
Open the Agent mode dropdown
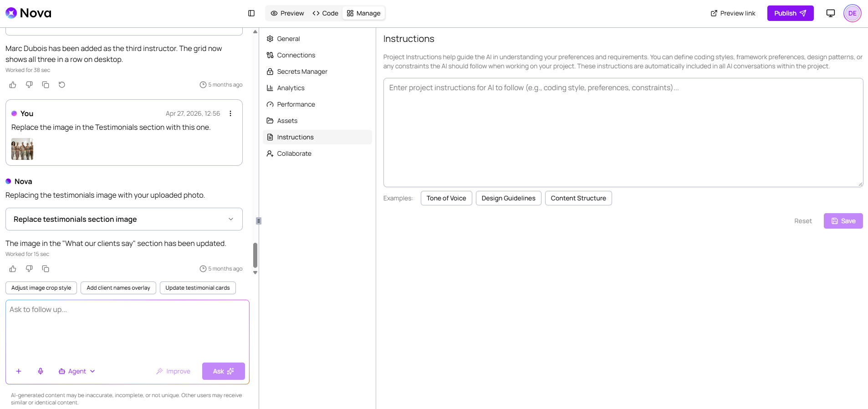(x=77, y=371)
